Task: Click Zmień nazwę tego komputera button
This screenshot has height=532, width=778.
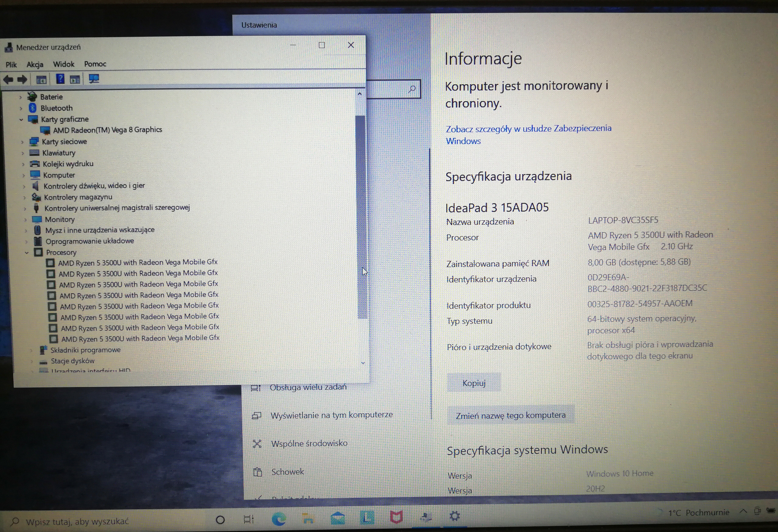Action: [x=511, y=415]
